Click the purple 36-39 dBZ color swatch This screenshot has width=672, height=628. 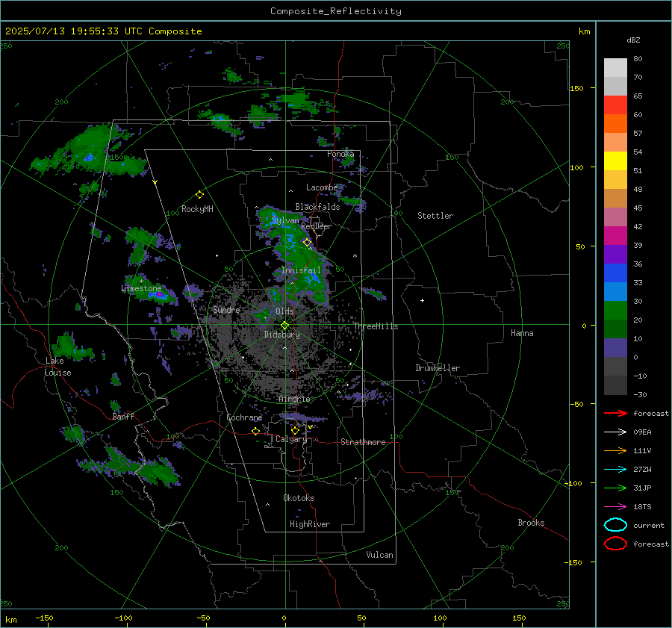[615, 255]
